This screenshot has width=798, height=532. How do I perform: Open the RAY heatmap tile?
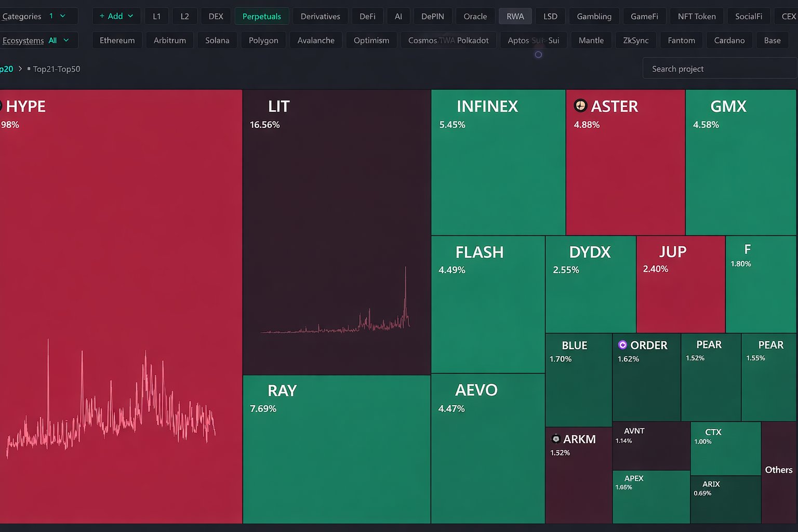click(x=337, y=449)
